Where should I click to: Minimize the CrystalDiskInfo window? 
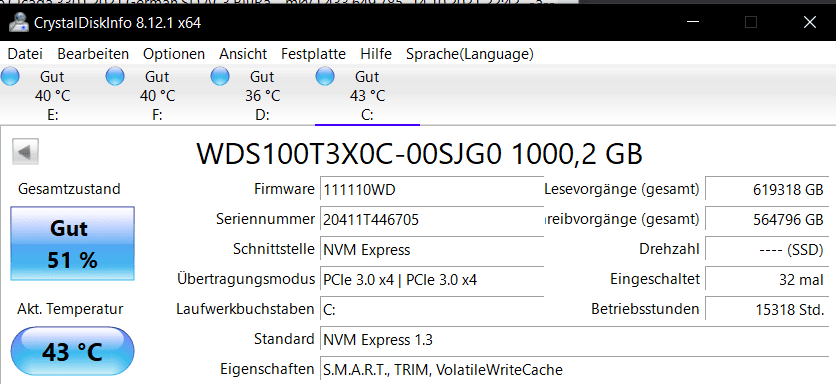click(x=693, y=22)
